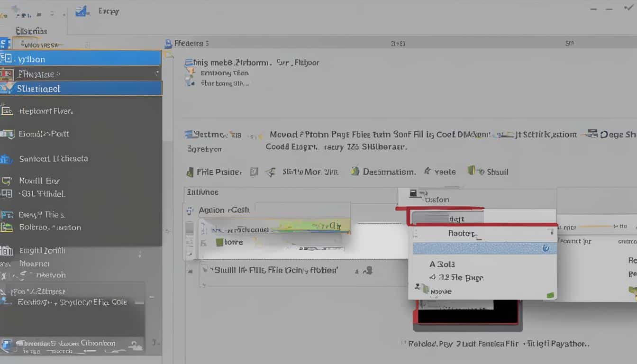
Task: Choose "Noove" in the popup menu
Action: (441, 291)
